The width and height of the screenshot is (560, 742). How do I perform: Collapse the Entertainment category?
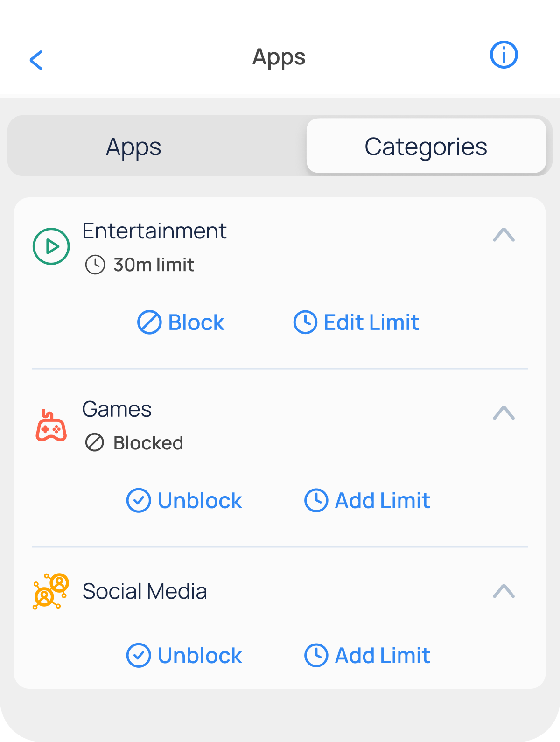click(504, 235)
